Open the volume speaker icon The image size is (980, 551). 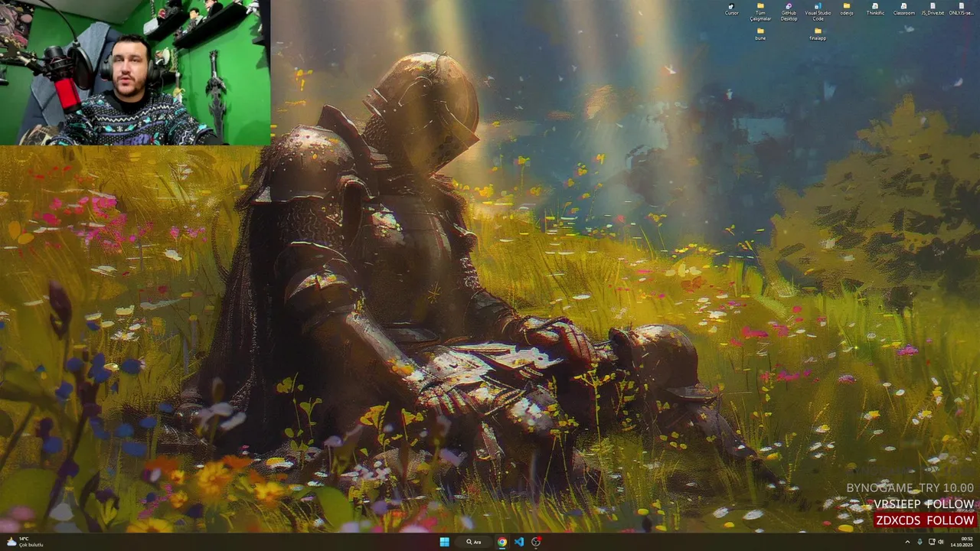pyautogui.click(x=941, y=542)
